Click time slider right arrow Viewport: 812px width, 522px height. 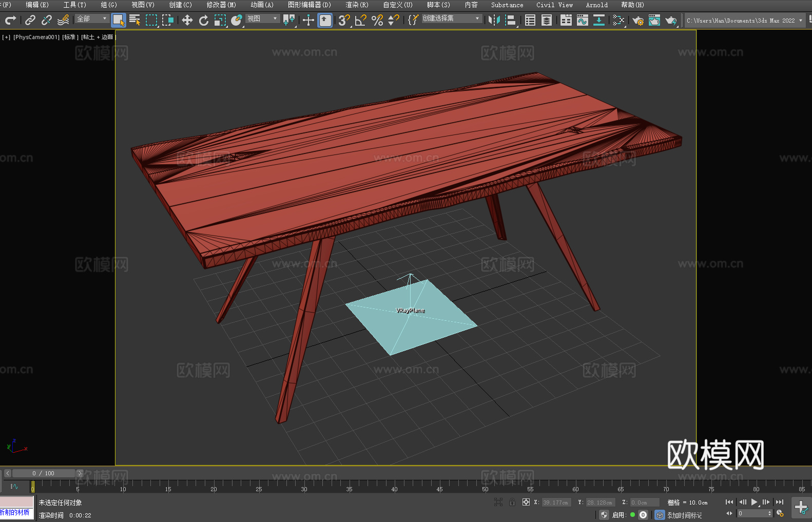point(80,473)
